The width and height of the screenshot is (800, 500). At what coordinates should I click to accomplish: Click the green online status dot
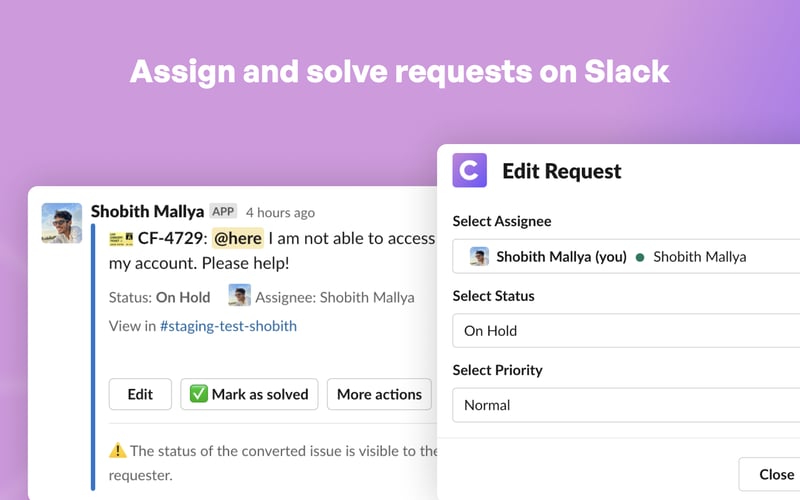[x=640, y=257]
